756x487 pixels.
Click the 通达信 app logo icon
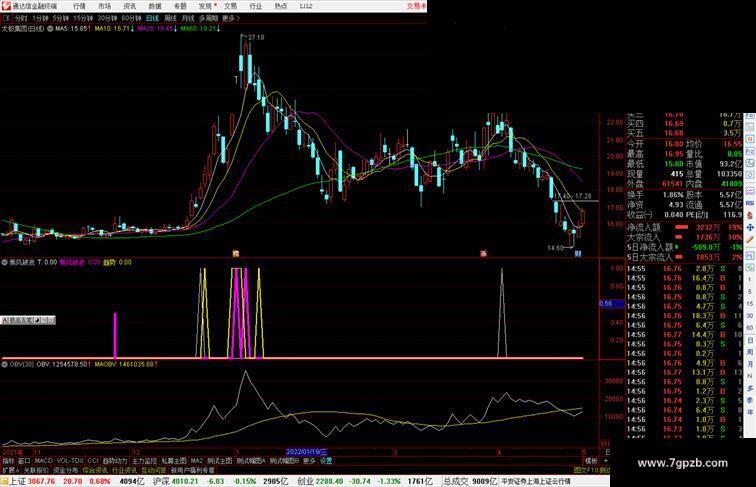click(x=5, y=6)
